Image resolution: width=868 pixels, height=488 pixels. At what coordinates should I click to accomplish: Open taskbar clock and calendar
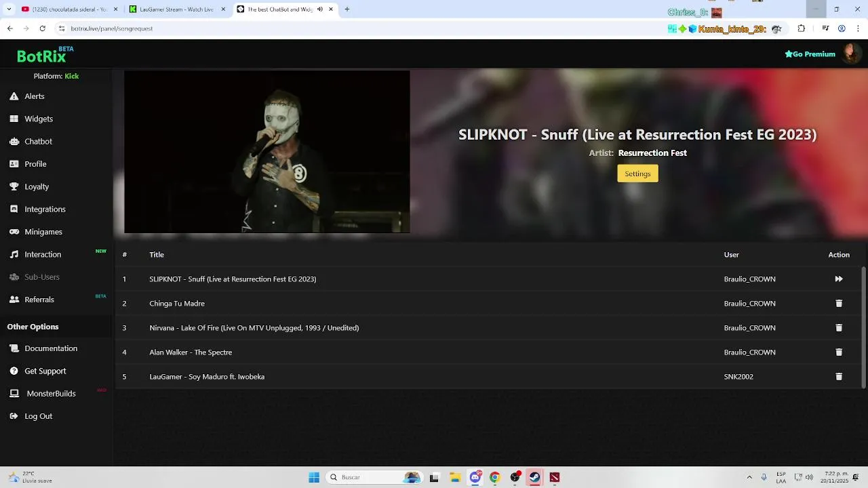click(x=835, y=477)
